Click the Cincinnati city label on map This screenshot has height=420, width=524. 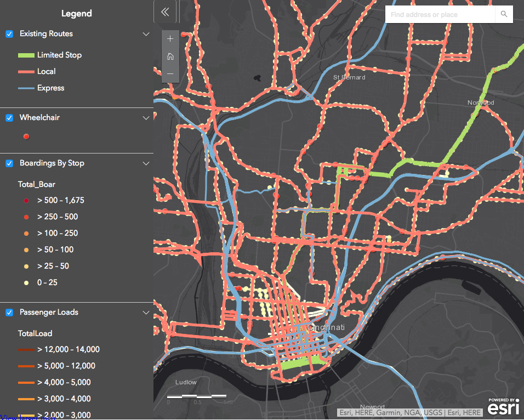click(327, 328)
